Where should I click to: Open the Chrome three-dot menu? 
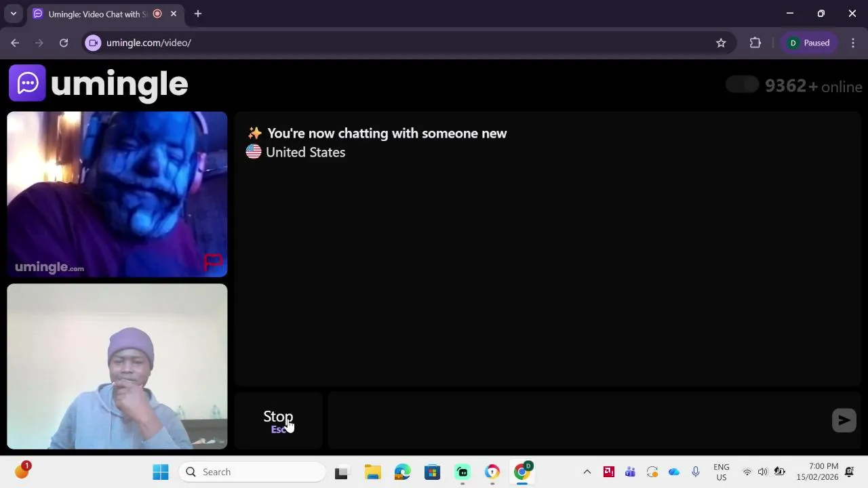[x=853, y=43]
